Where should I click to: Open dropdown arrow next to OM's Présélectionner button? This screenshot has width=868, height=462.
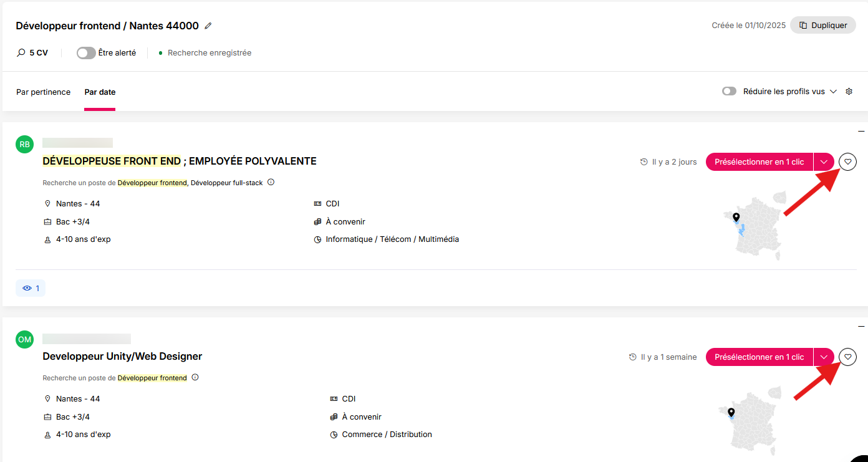point(824,357)
